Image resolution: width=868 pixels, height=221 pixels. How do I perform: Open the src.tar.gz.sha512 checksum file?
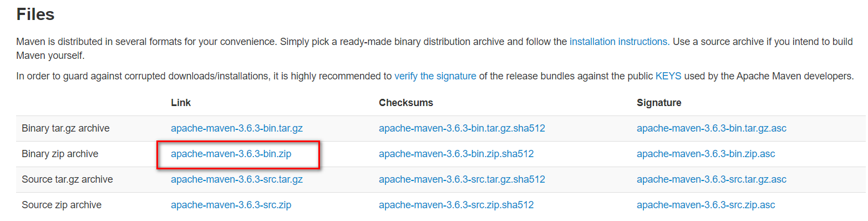462,179
